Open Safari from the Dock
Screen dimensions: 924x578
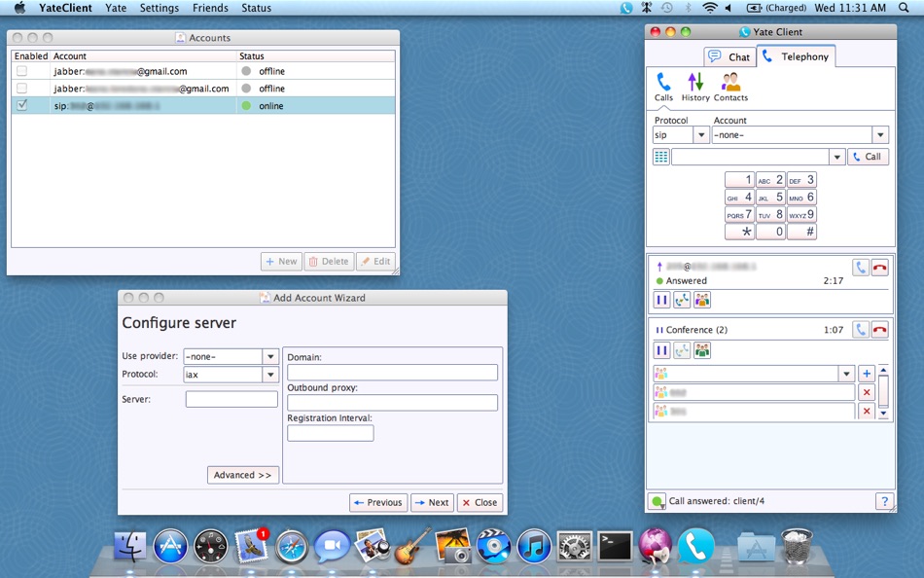click(292, 546)
